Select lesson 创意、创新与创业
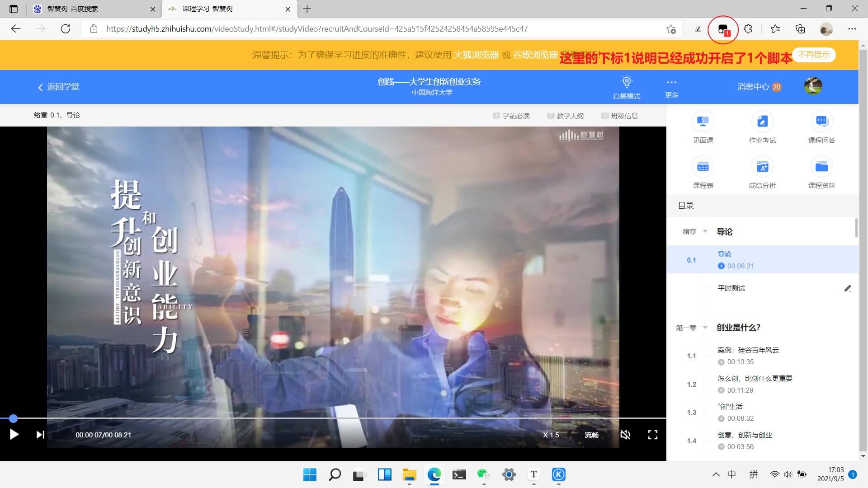The height and width of the screenshot is (488, 868). 745,435
